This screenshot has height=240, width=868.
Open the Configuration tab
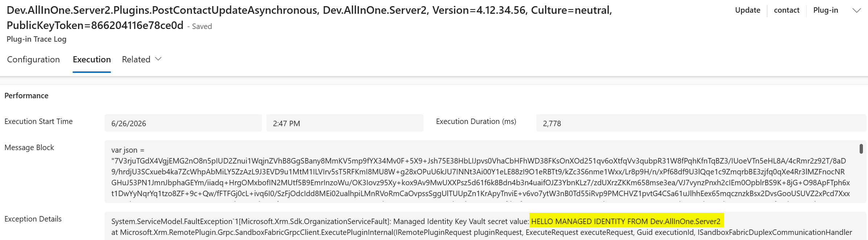(33, 59)
